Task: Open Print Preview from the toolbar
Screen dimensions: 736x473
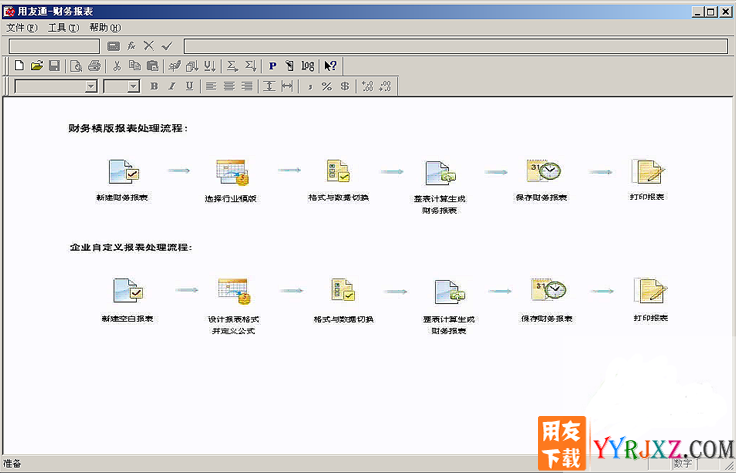Action: pos(76,66)
